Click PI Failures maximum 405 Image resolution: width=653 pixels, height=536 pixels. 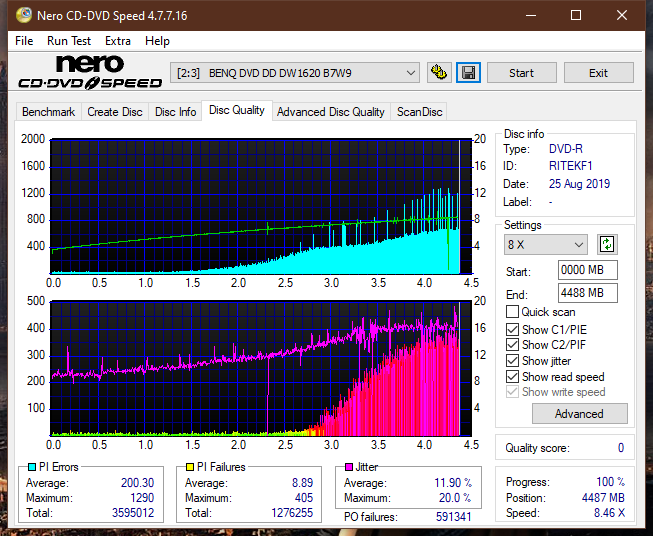tap(304, 498)
